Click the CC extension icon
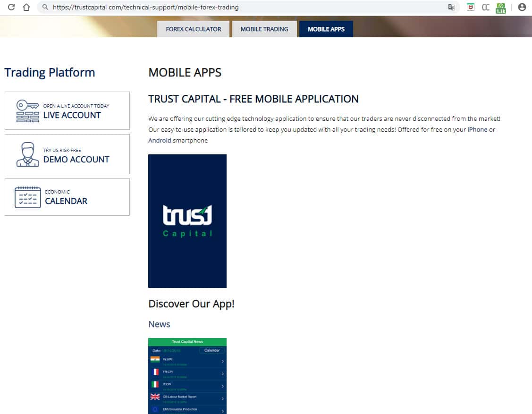532x414 pixels. (x=486, y=7)
